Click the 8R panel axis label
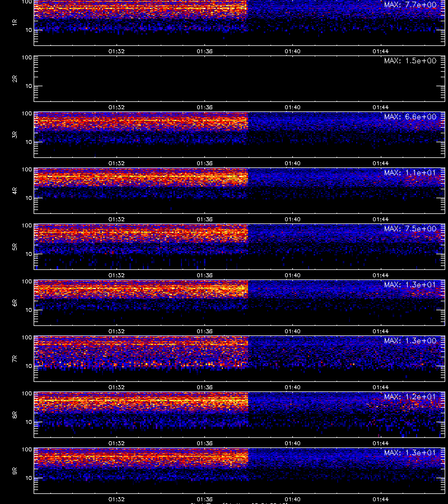The image size is (448, 504). [15, 414]
